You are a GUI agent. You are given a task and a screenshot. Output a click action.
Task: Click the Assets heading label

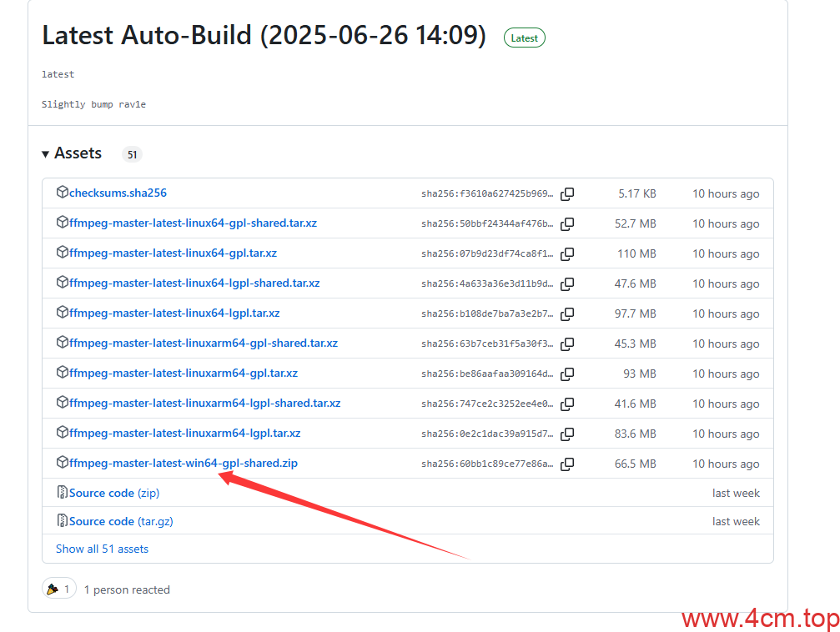click(78, 153)
